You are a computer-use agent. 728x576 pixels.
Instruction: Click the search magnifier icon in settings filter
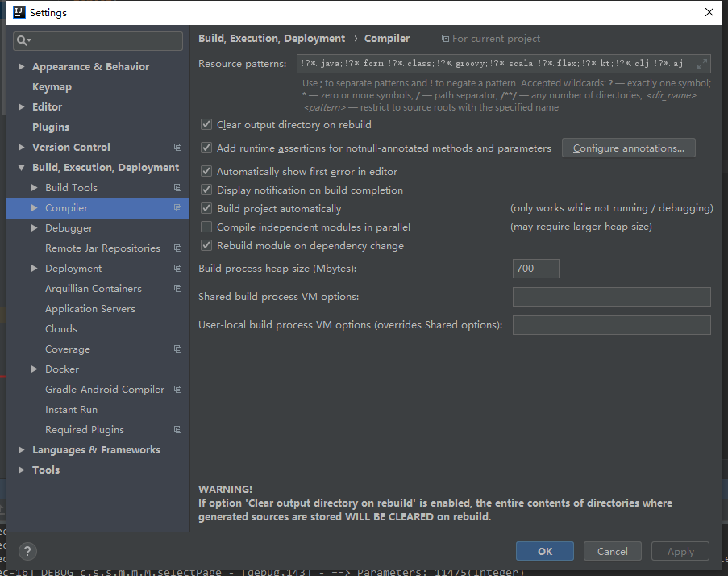coord(23,41)
